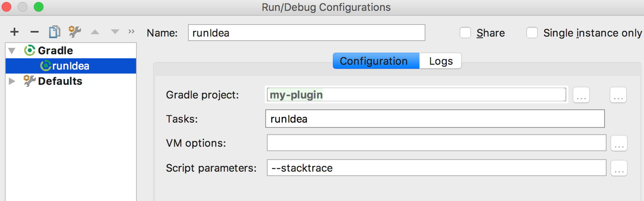Screen dimensions: 644x201
Task: Move configuration up with the arrow icon
Action: click(95, 32)
